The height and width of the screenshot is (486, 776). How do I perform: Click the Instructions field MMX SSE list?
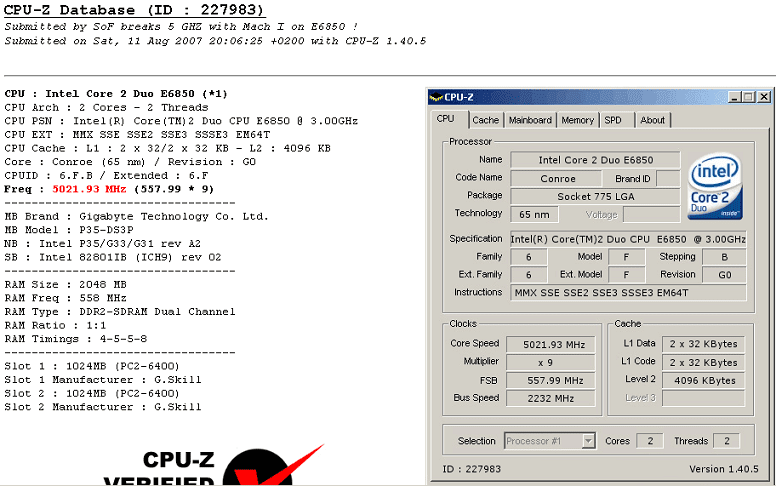point(628,292)
